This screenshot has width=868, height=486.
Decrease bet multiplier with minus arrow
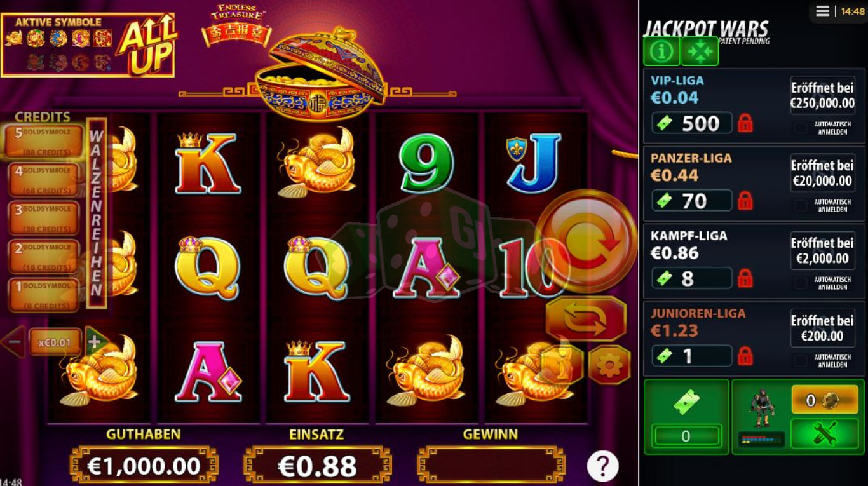click(13, 342)
